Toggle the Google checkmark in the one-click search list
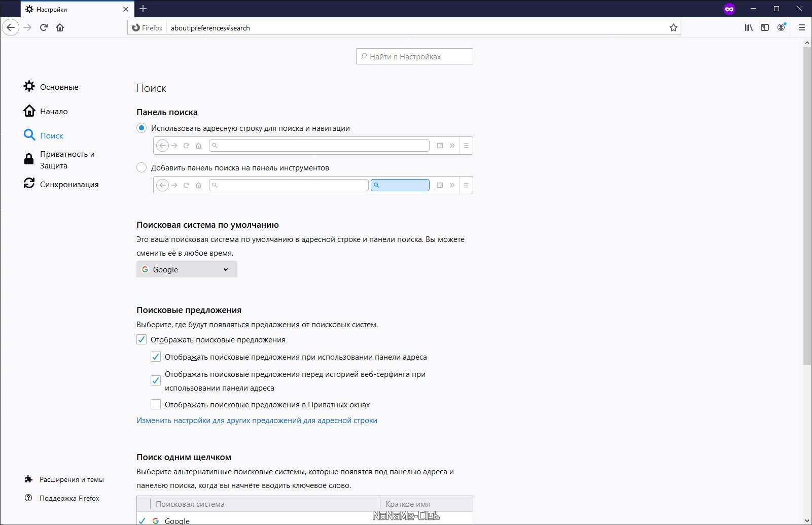The width and height of the screenshot is (812, 525). coord(142,520)
